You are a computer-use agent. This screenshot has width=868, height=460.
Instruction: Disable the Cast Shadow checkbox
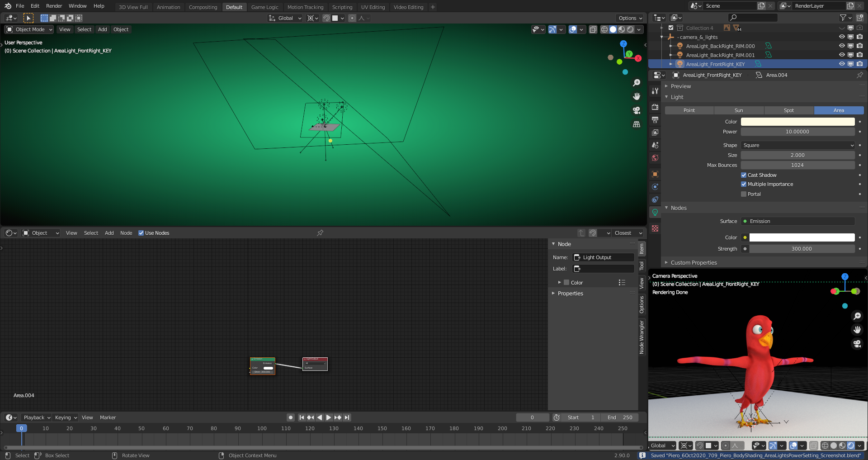744,175
